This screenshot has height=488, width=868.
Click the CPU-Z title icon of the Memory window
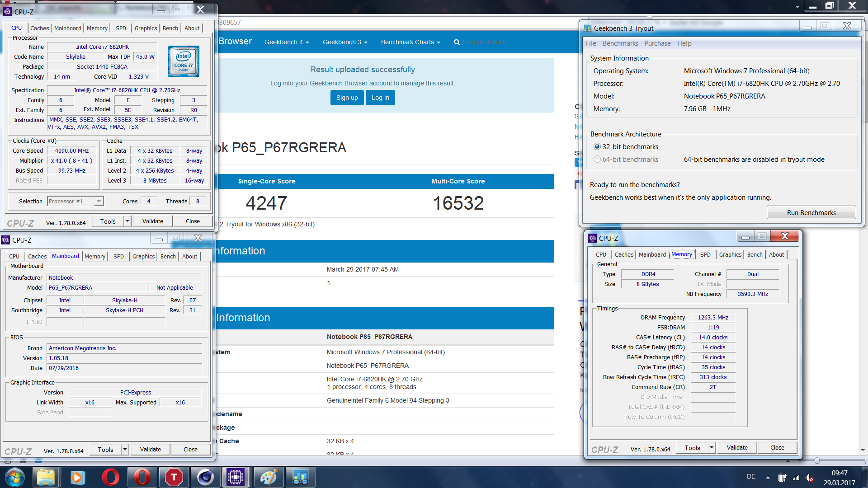[x=592, y=238]
